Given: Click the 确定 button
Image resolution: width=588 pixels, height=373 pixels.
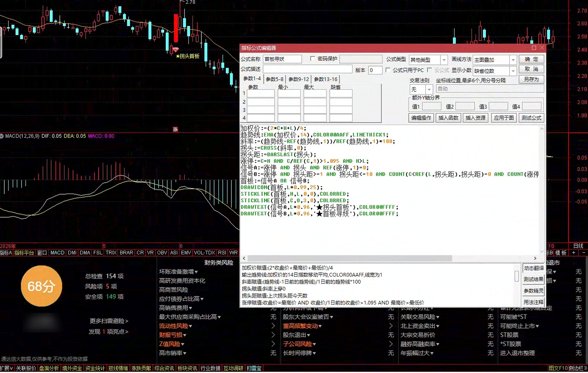Looking at the screenshot, I should (x=532, y=59).
